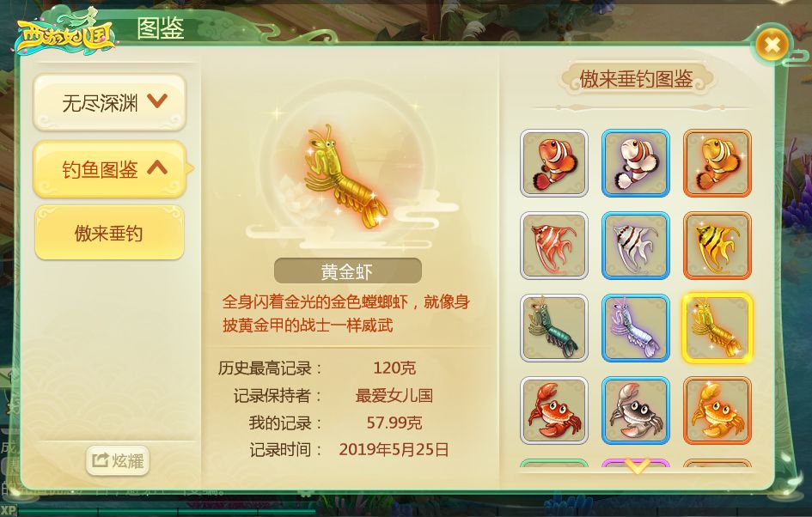Select the highlighted golden shrimp icon
812x517 pixels.
point(717,327)
